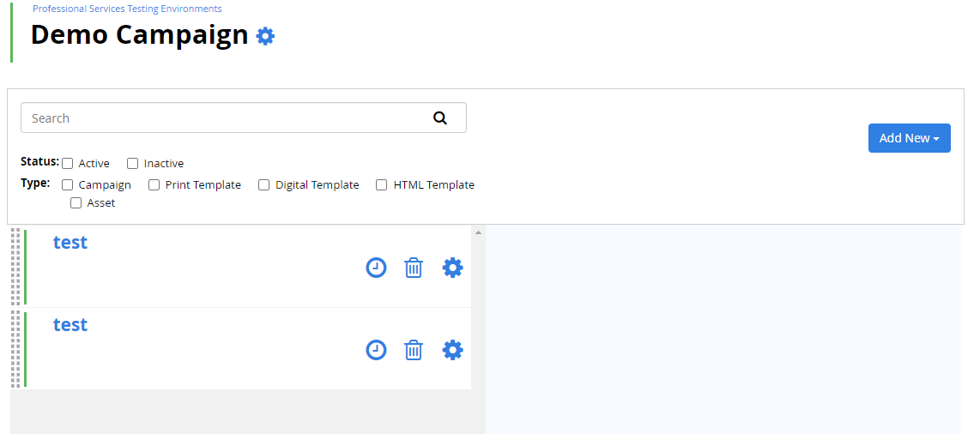This screenshot has width=980, height=434.
Task: Grab the dotted drag handle of first test
Action: pyautogui.click(x=15, y=267)
